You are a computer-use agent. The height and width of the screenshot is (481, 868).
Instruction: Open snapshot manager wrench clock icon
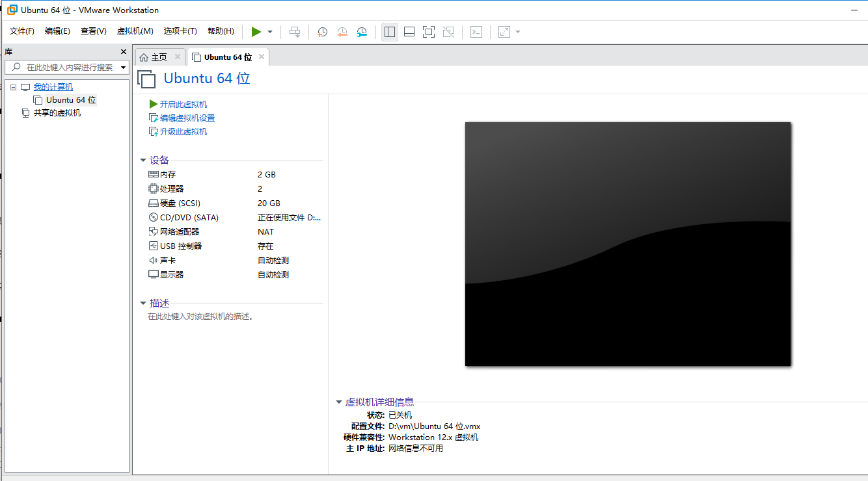(362, 32)
